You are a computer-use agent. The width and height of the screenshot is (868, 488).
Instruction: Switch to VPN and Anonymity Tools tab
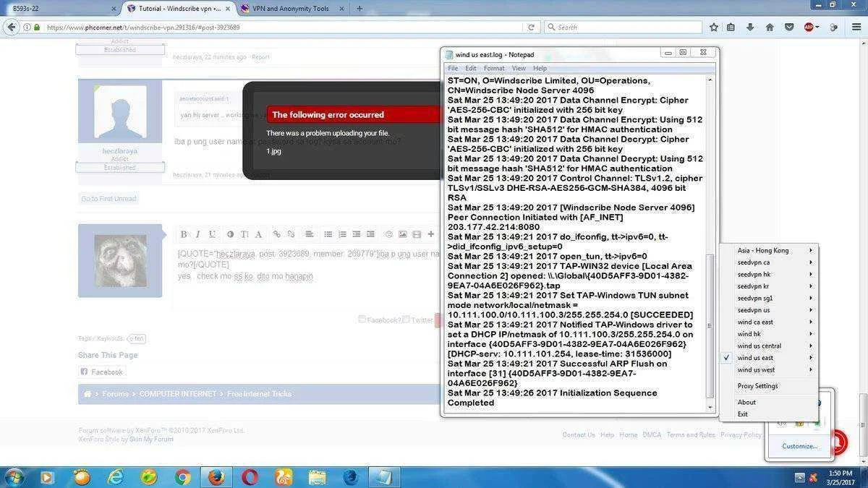[x=291, y=9]
